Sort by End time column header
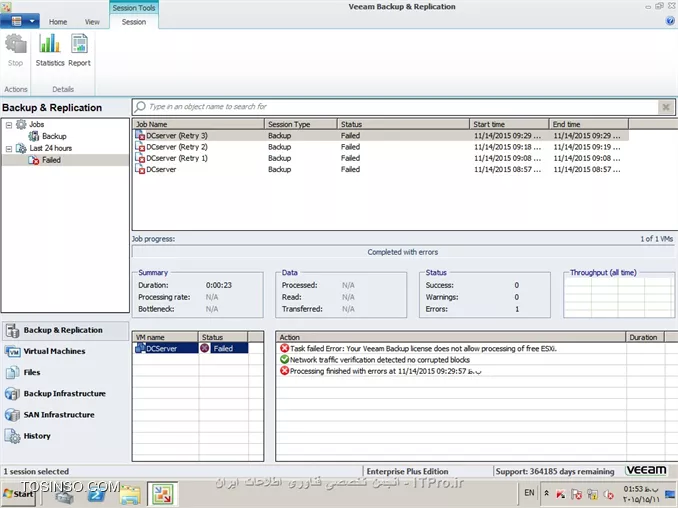The height and width of the screenshot is (508, 678). coord(588,124)
